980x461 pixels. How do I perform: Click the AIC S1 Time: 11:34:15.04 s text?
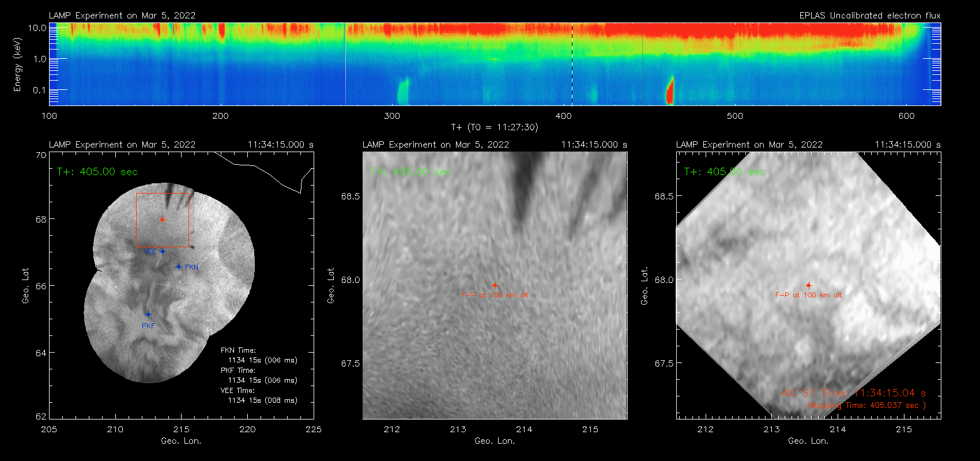pos(853,393)
